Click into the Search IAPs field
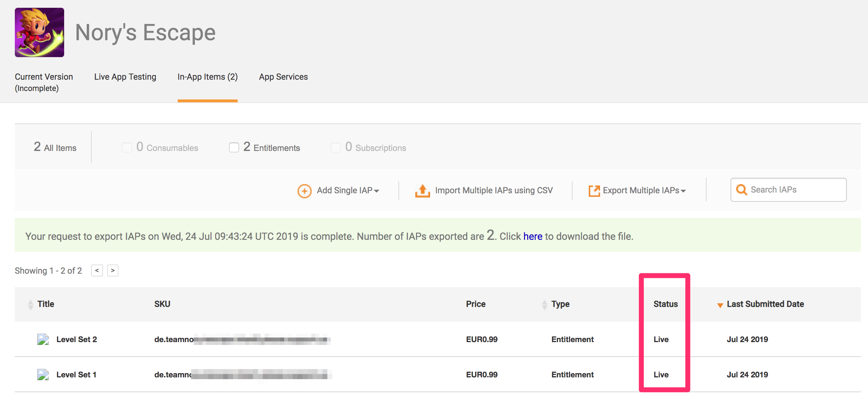The width and height of the screenshot is (868, 419). [795, 190]
